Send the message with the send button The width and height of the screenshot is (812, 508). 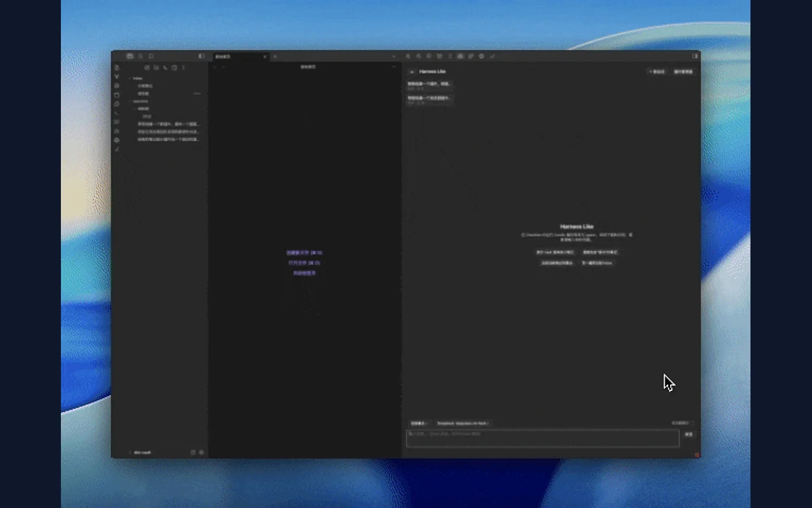(x=689, y=434)
